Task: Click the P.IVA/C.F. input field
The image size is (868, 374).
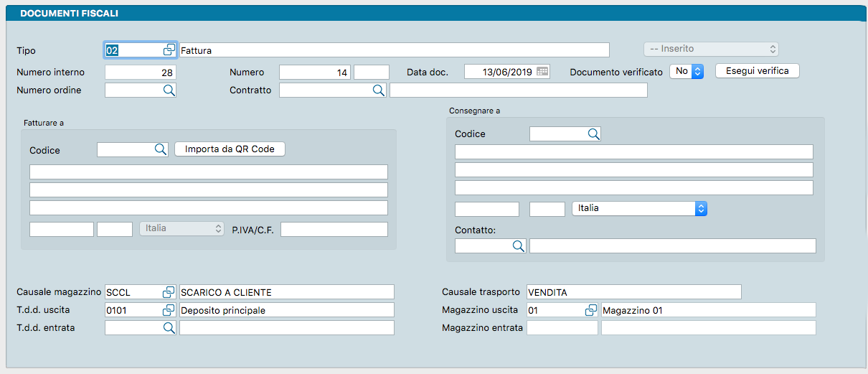Action: 334,229
